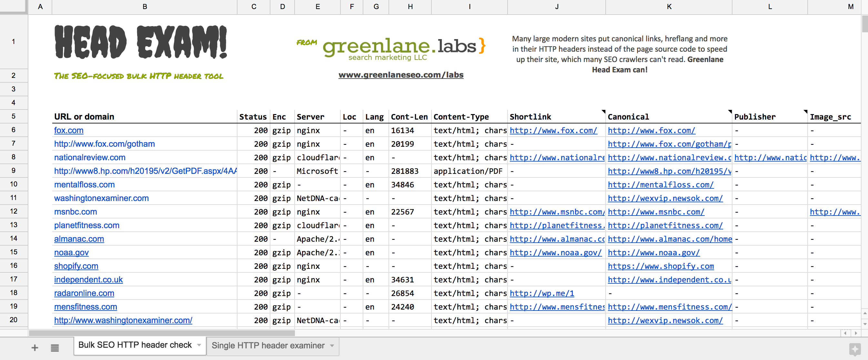Click the add sheet plus icon

tap(35, 348)
